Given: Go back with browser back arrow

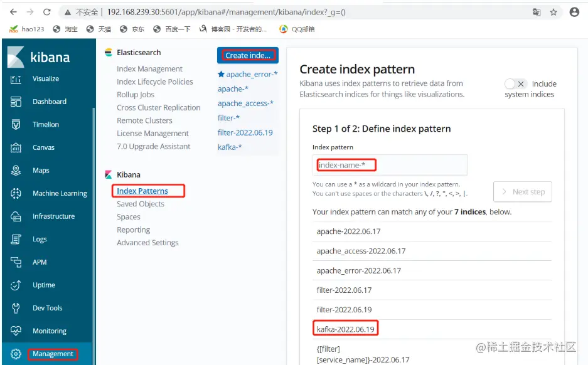Looking at the screenshot, I should [x=14, y=12].
